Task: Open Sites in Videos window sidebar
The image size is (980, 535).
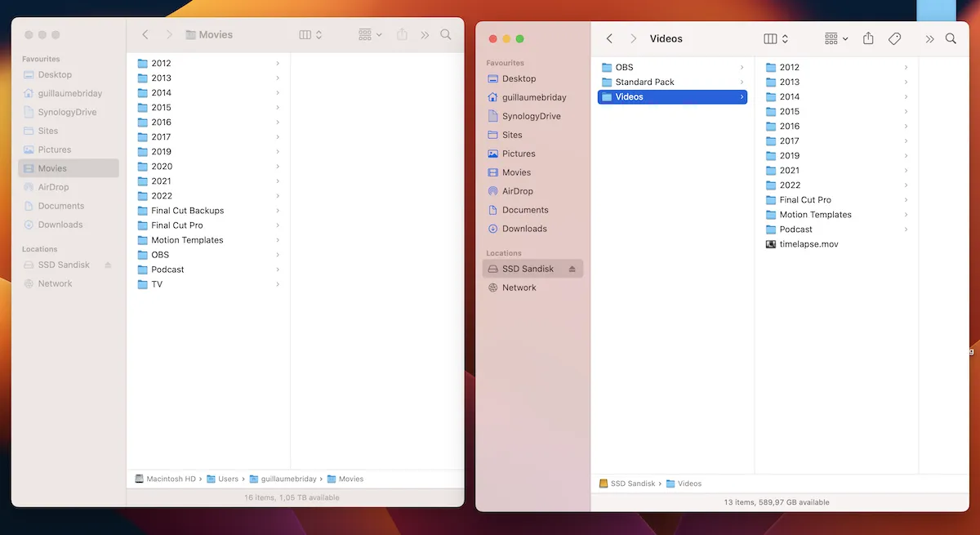Action: 532,135
